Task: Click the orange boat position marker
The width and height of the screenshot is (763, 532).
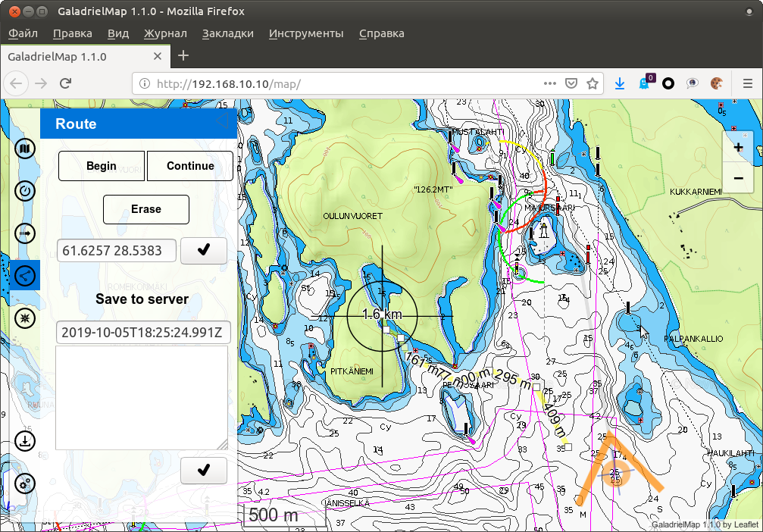Action: pyautogui.click(x=615, y=473)
